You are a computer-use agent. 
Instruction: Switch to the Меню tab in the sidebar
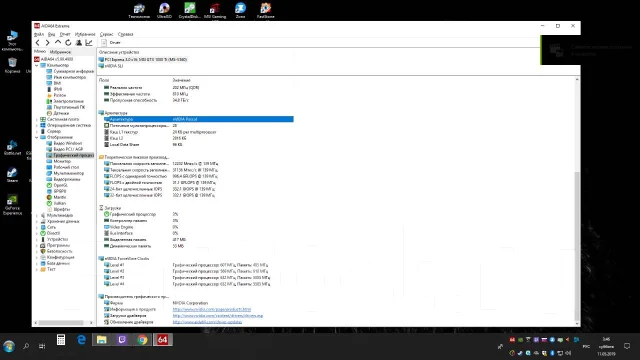pyautogui.click(x=40, y=51)
